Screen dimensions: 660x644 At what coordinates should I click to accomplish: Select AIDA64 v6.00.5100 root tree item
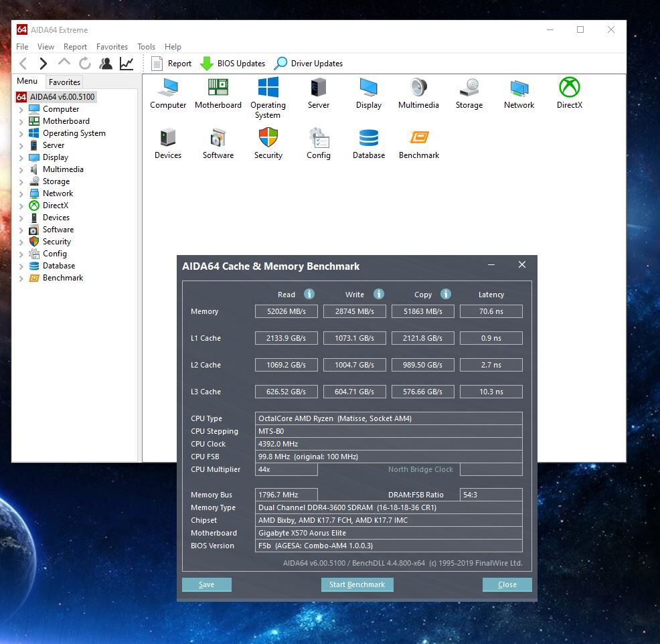pos(56,97)
